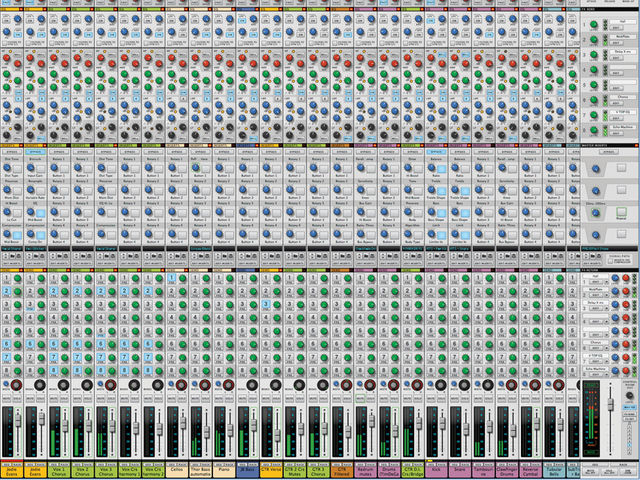The width and height of the screenshot is (640, 480).
Task: Click the pan knob on Reverse Cymbal channel
Action: 535,385
